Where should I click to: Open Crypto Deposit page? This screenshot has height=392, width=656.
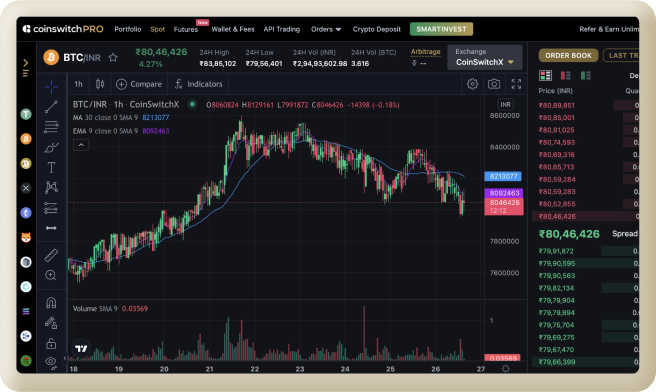[377, 29]
